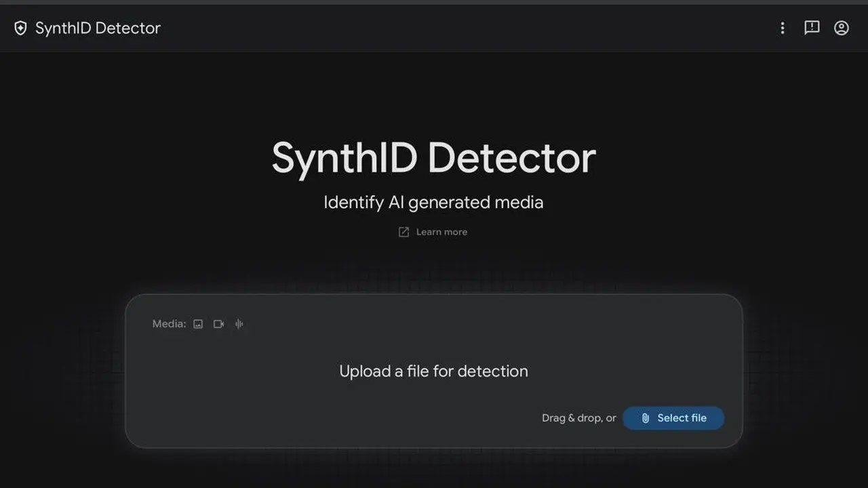Screen dimensions: 868x488
Task: Open the three-dot more options menu
Action: coord(783,28)
